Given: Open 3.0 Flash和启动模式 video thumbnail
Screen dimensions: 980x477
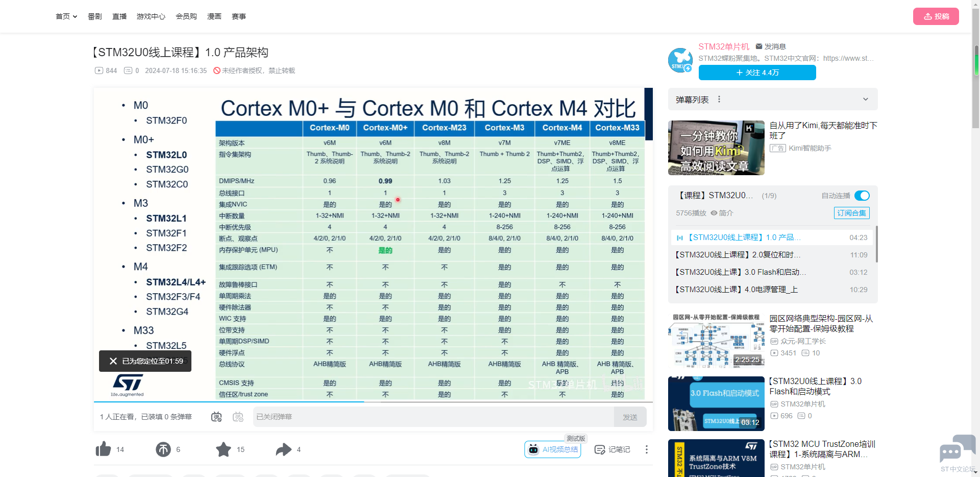Looking at the screenshot, I should (x=716, y=403).
